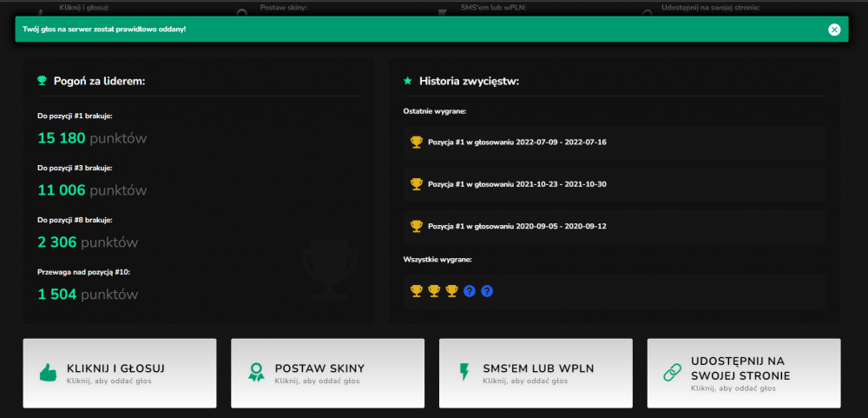Click 'Przewaga nad pozycją #10' label
The height and width of the screenshot is (418, 868).
[83, 272]
